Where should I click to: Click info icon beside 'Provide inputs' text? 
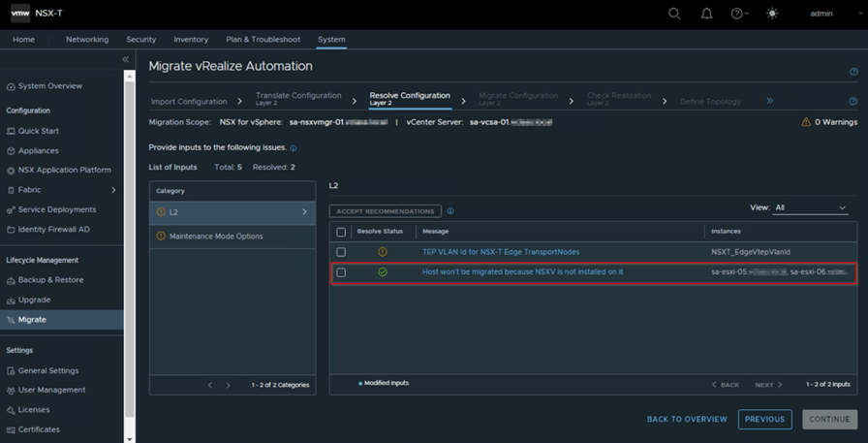tap(294, 148)
